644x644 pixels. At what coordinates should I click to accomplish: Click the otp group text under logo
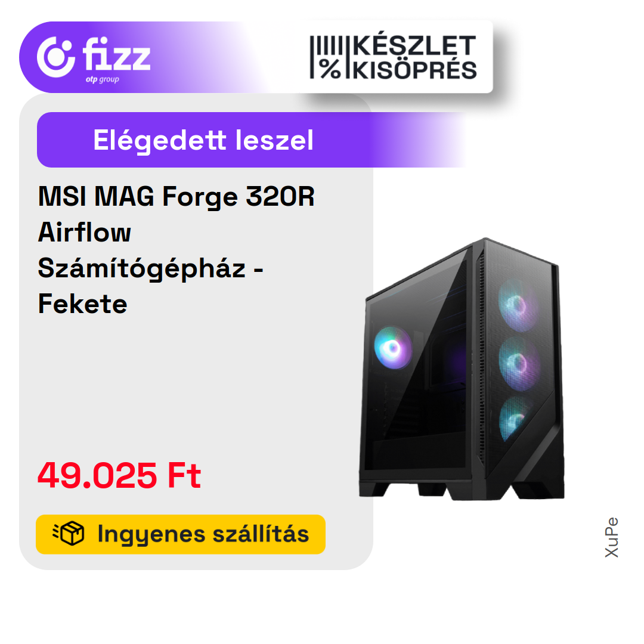[x=103, y=79]
